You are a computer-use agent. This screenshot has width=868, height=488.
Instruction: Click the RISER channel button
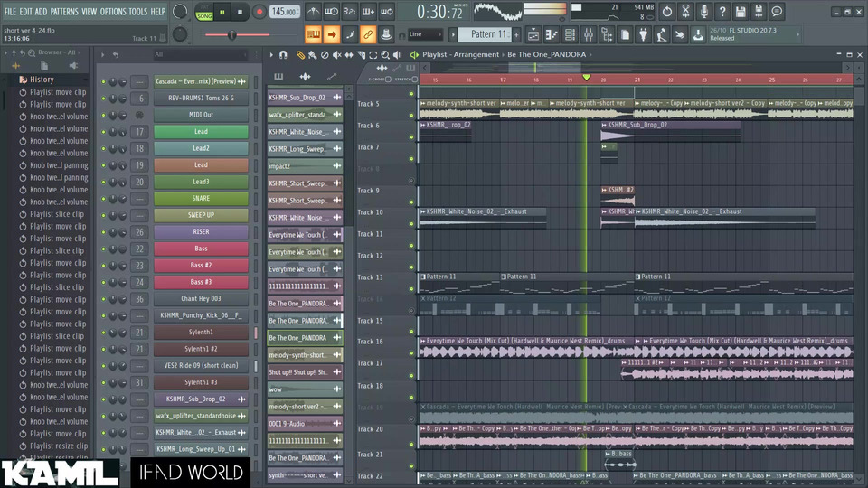tap(201, 232)
